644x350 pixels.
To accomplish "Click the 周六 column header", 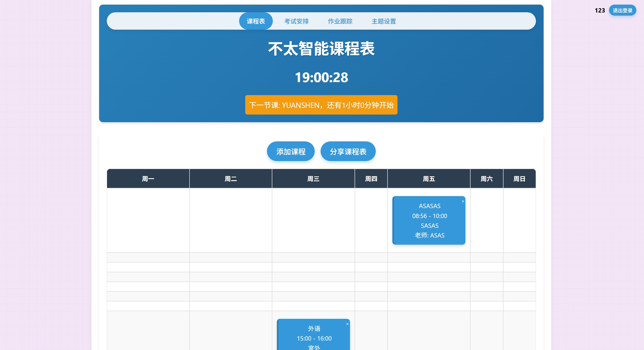I will click(486, 179).
